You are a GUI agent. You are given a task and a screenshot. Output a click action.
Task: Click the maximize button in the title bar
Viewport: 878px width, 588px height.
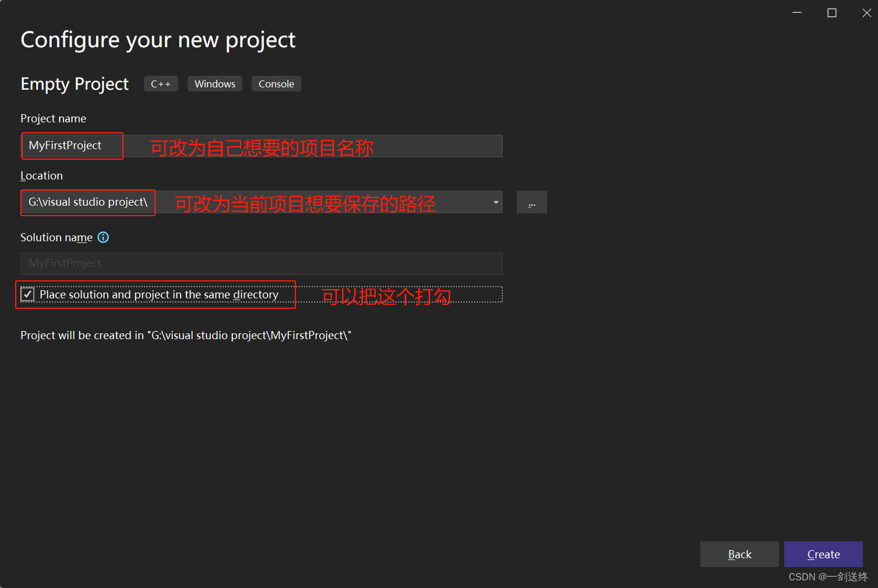click(x=832, y=12)
